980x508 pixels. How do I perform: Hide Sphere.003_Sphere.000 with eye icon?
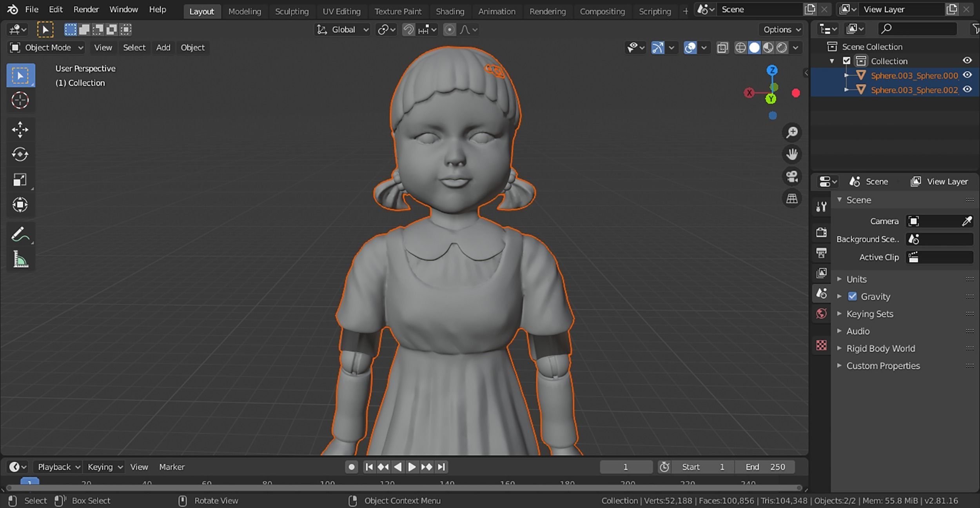[x=967, y=75]
